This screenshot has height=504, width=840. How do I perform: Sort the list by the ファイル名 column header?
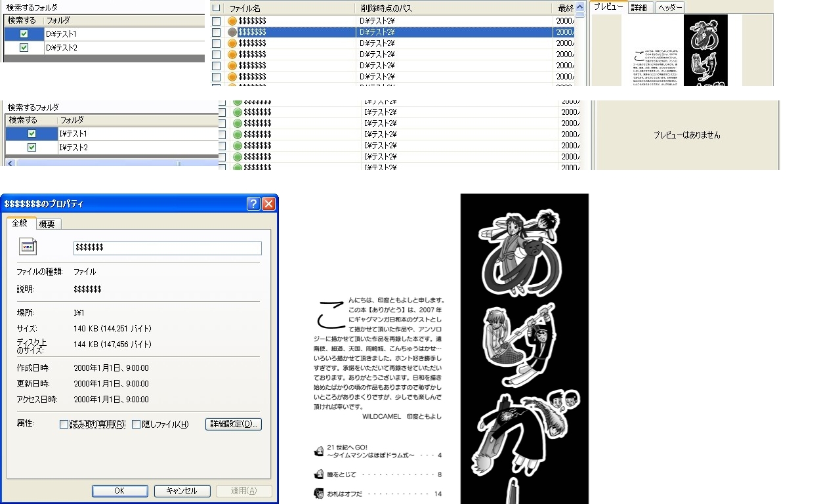coord(289,8)
